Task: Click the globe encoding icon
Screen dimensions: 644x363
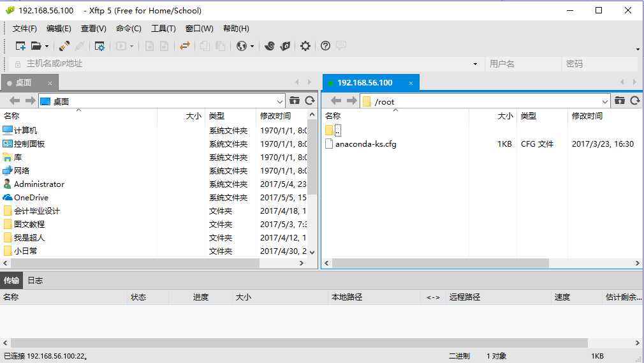Action: (242, 46)
